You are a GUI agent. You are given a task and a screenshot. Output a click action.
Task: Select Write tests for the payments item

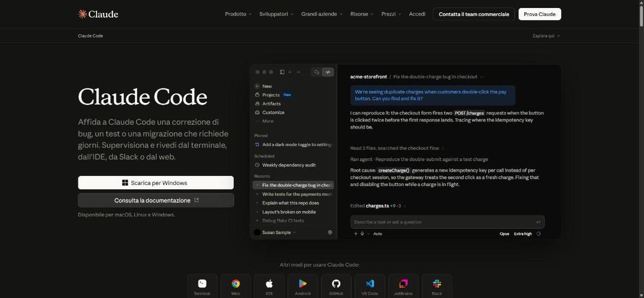[x=293, y=194]
